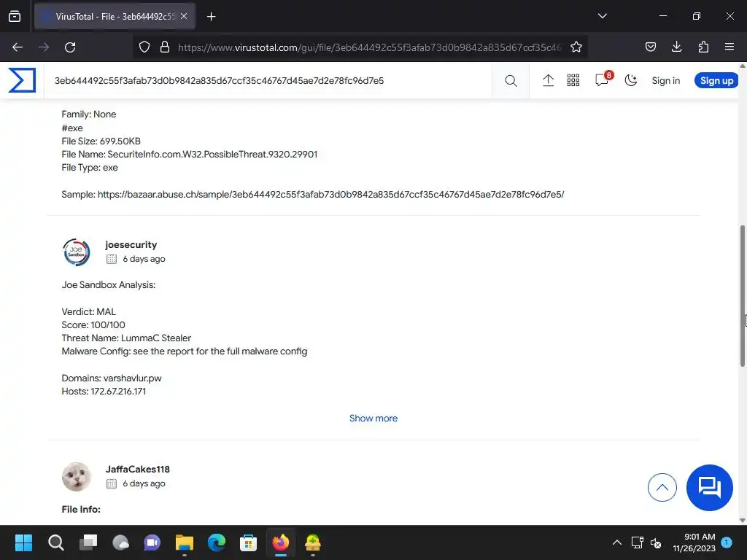The image size is (747, 560).
Task: Open the downloads icon
Action: [676, 47]
